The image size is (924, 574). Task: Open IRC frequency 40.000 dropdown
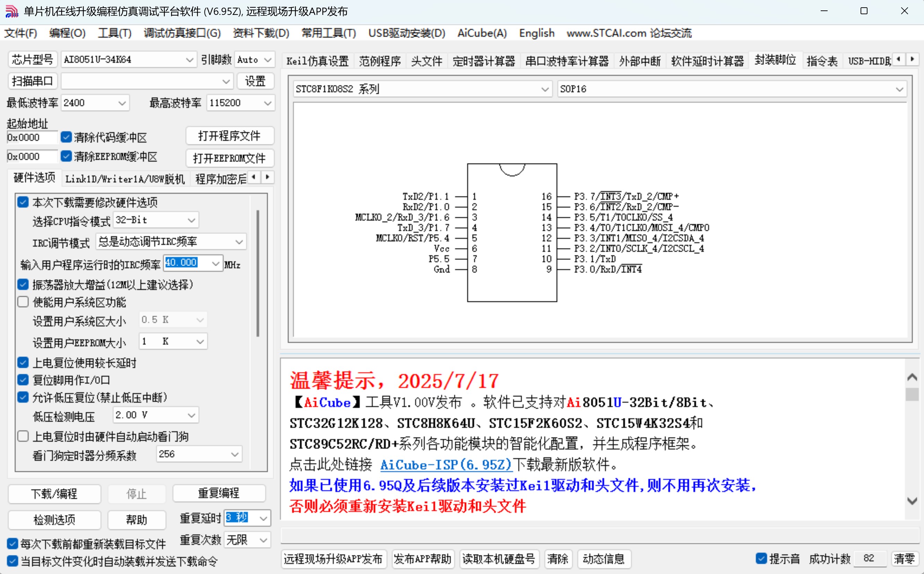point(193,263)
